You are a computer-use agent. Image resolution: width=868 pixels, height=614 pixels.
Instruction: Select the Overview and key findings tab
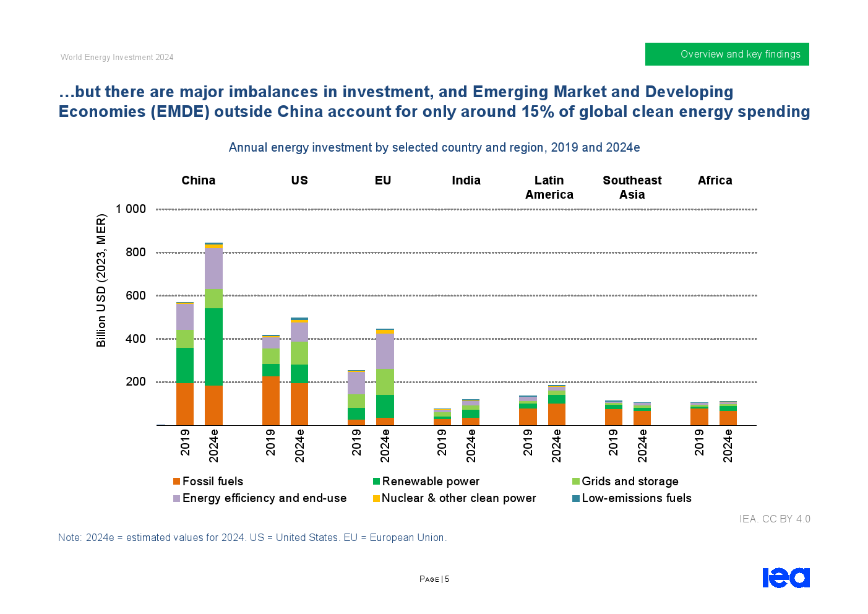(727, 54)
